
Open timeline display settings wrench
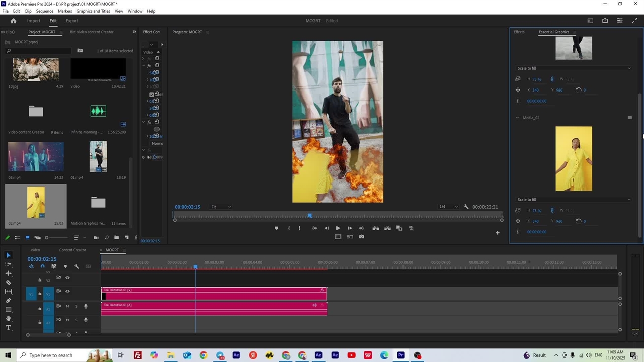(x=76, y=266)
